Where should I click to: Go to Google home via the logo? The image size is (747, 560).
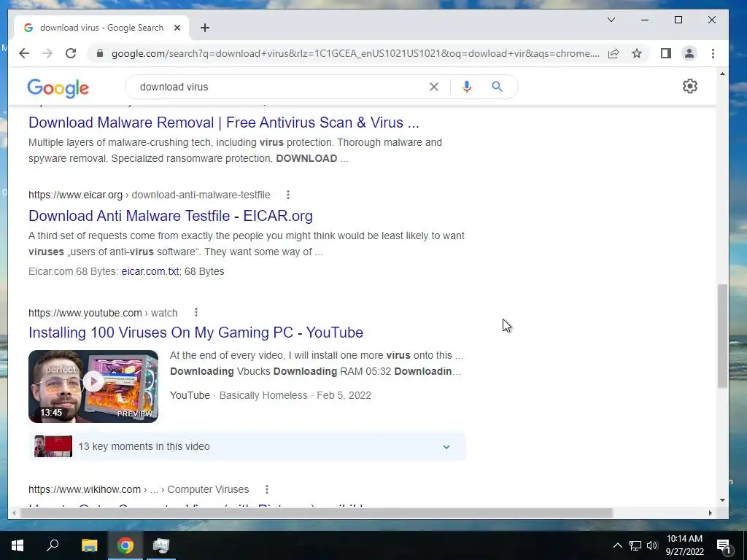point(58,87)
